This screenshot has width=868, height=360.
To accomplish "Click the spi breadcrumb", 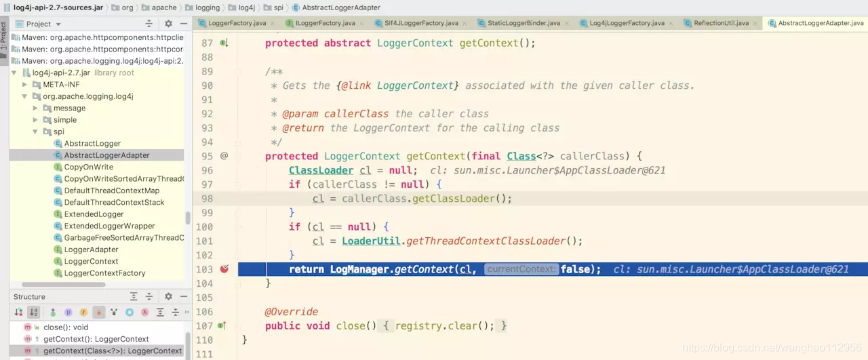I will coord(273,7).
